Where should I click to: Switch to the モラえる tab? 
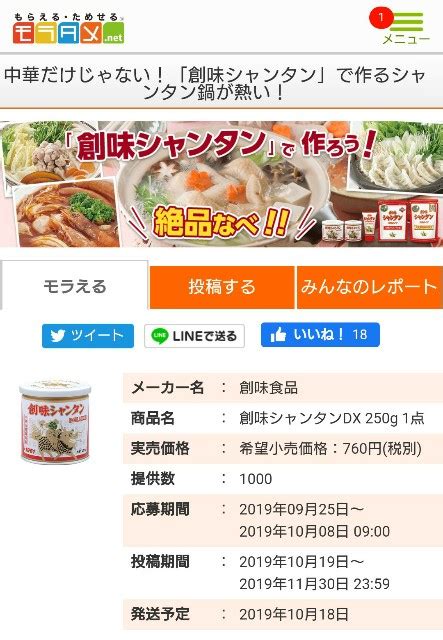(74, 286)
